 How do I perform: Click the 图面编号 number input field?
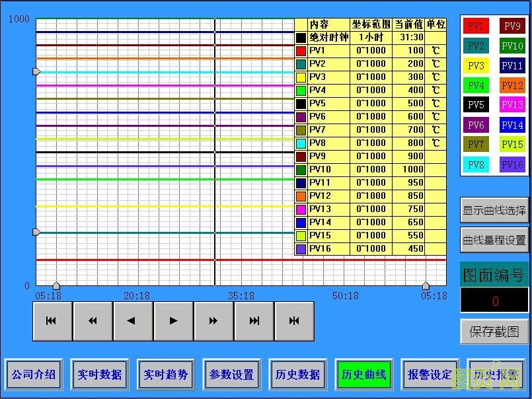(494, 301)
